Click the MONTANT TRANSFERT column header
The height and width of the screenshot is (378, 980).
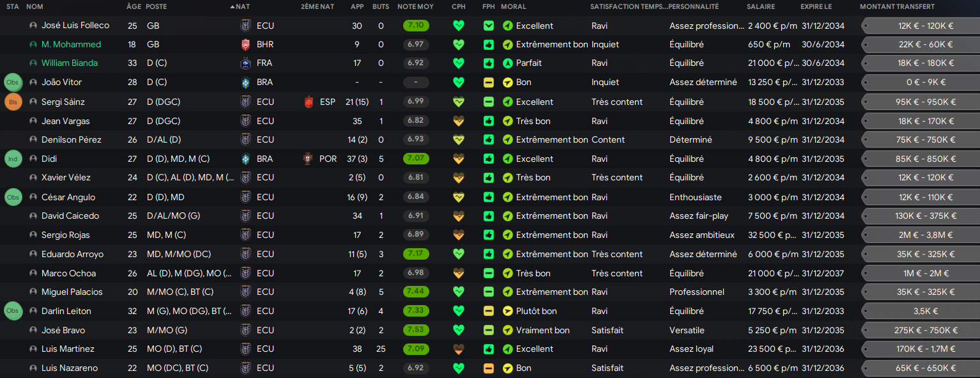(897, 6)
